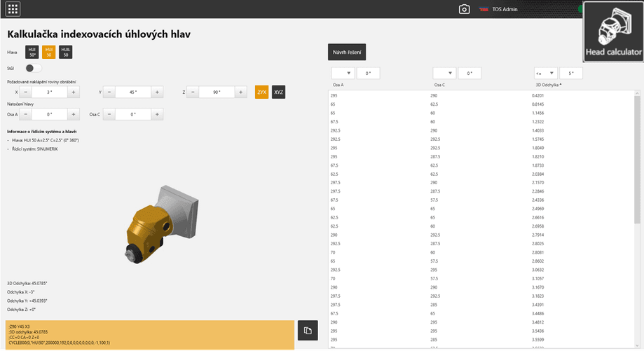Decrease the Y tilt angle with minus
644x351 pixels.
pos(108,92)
